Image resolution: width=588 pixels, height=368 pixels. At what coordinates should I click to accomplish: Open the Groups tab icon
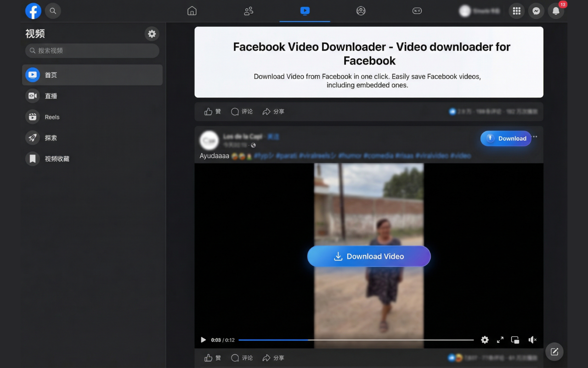[x=361, y=11]
